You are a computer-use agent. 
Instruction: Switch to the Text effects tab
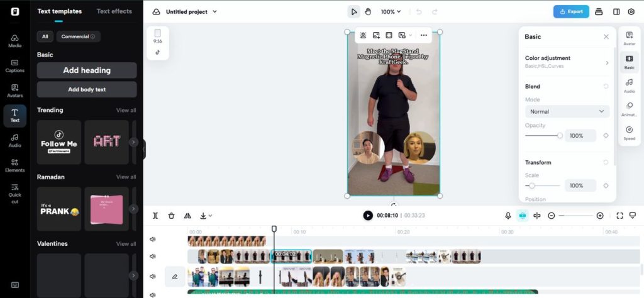(114, 11)
